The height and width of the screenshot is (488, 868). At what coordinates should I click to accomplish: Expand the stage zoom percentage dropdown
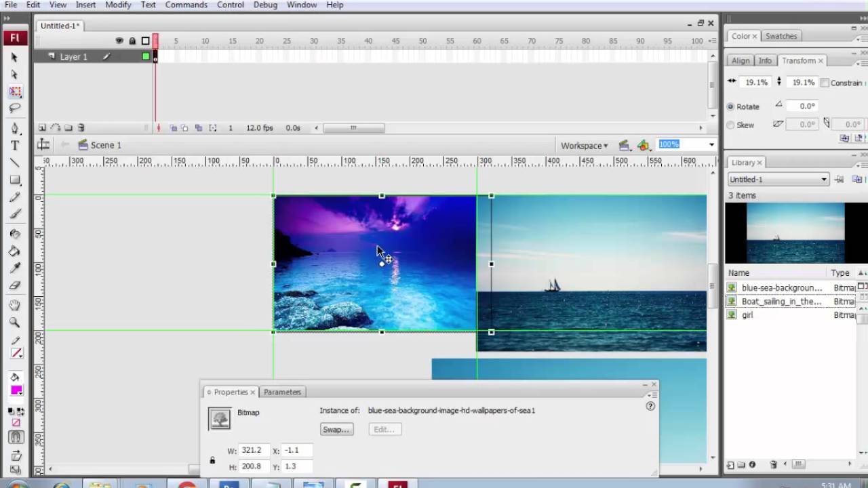[x=711, y=144]
